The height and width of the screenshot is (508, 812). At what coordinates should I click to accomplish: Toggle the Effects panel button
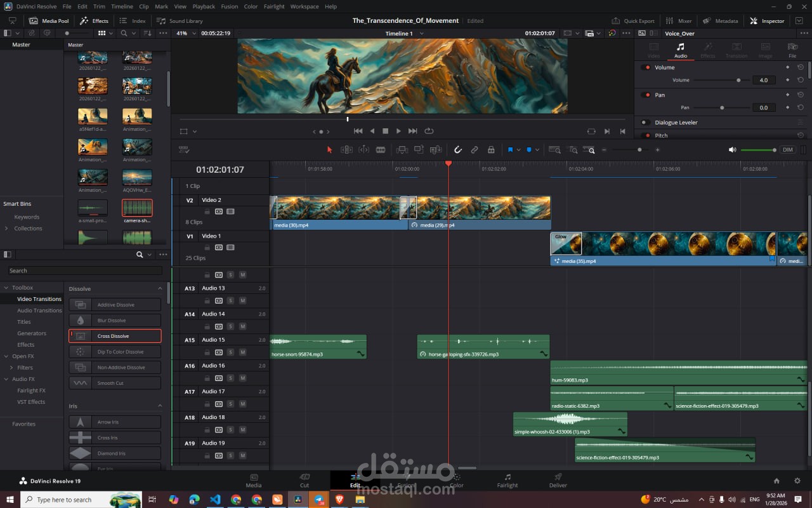[x=95, y=20]
